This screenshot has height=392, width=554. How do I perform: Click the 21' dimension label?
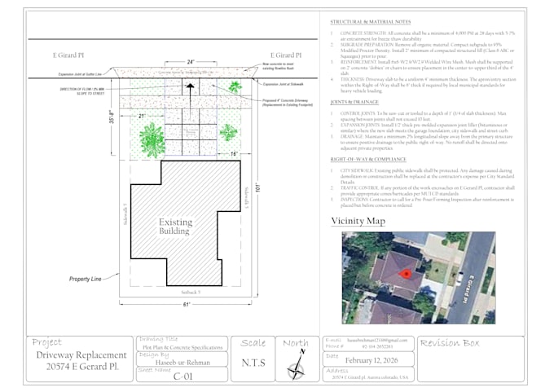142,116
